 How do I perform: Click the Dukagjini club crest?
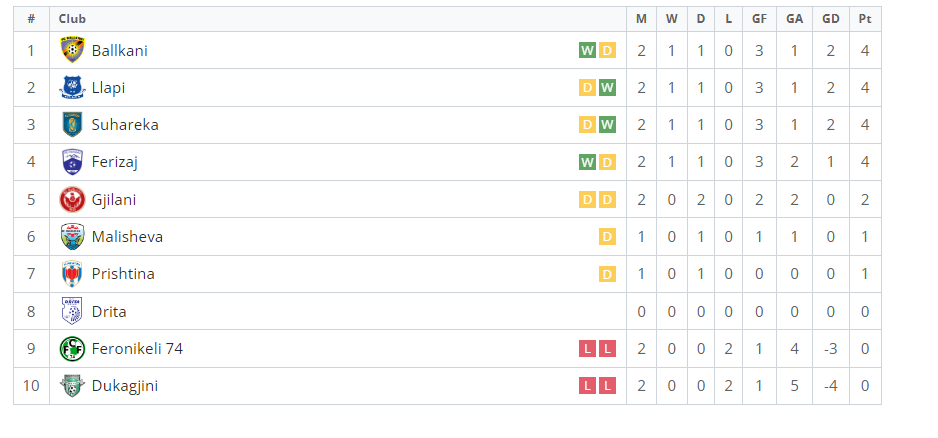pyautogui.click(x=72, y=386)
